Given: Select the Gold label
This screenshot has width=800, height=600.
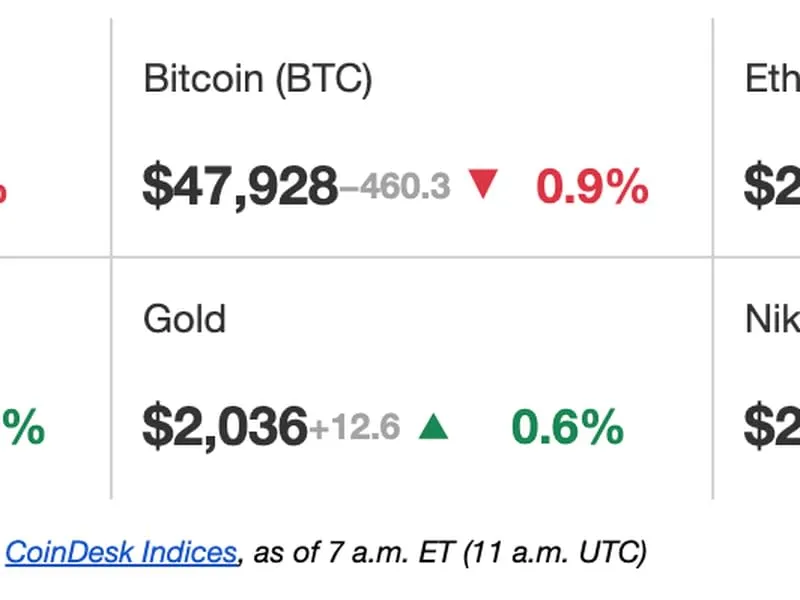Looking at the screenshot, I should 186,320.
